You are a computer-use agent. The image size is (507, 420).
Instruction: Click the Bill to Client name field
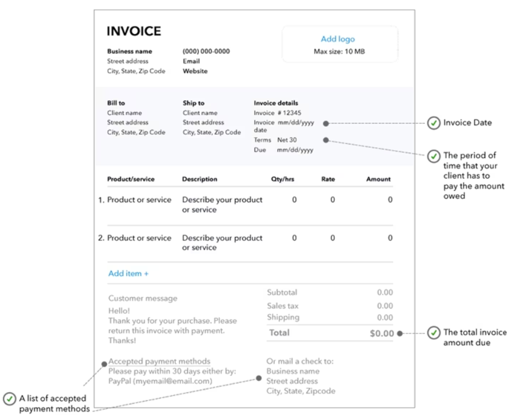(x=124, y=113)
